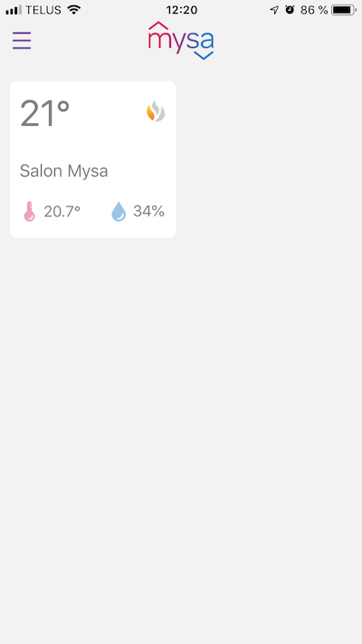Click the location services arrow icon
The height and width of the screenshot is (644, 362).
coord(274,10)
